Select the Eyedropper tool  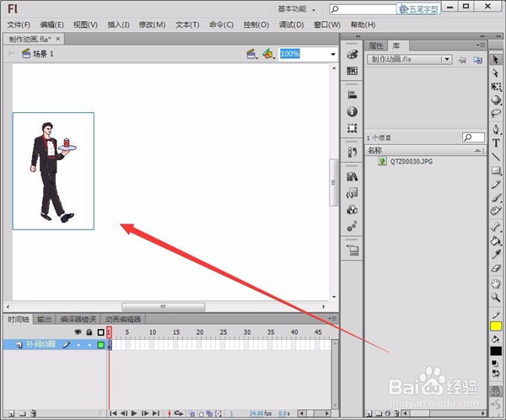[x=496, y=254]
